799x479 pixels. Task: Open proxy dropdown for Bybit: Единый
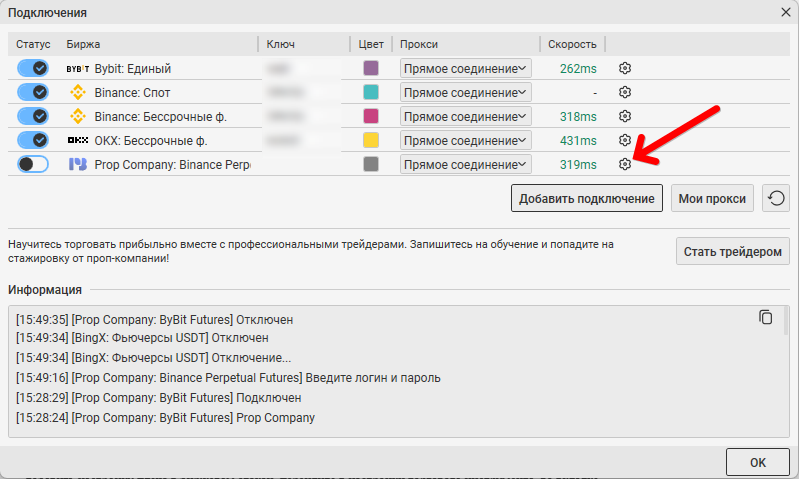point(466,68)
